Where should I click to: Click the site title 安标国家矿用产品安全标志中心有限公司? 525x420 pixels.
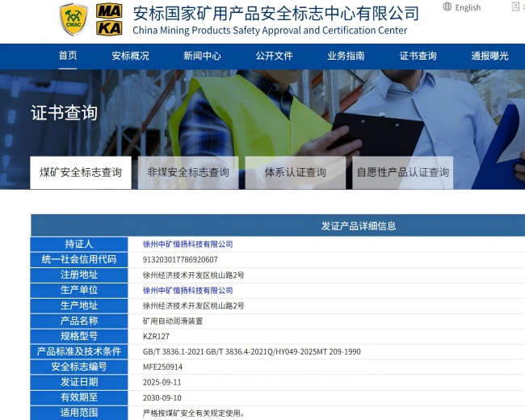click(275, 13)
